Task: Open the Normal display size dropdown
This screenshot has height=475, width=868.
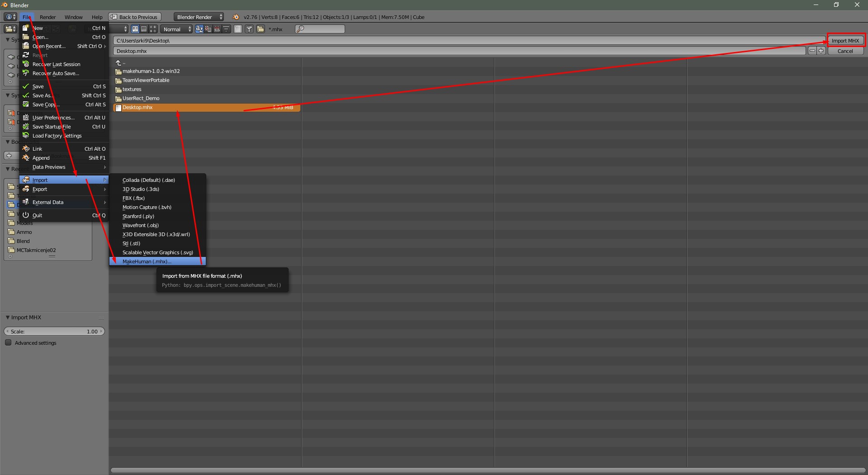Action: tap(177, 29)
